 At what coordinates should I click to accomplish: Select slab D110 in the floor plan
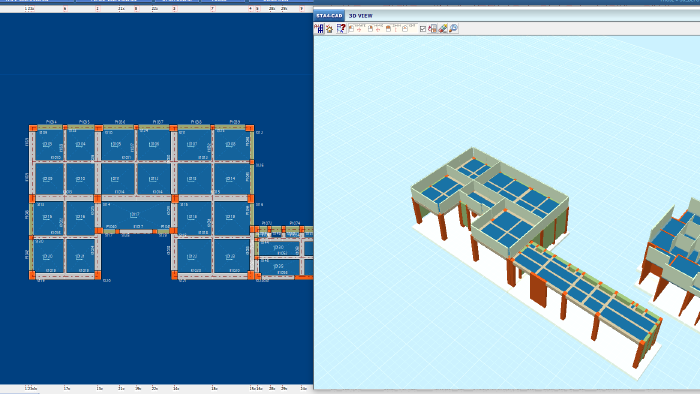80,178
